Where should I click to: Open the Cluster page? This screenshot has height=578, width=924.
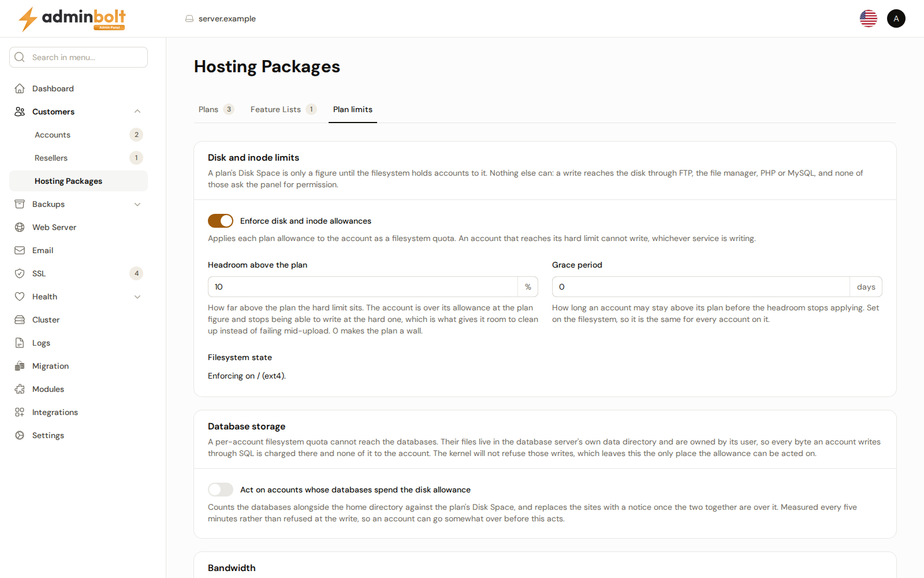coord(79,320)
